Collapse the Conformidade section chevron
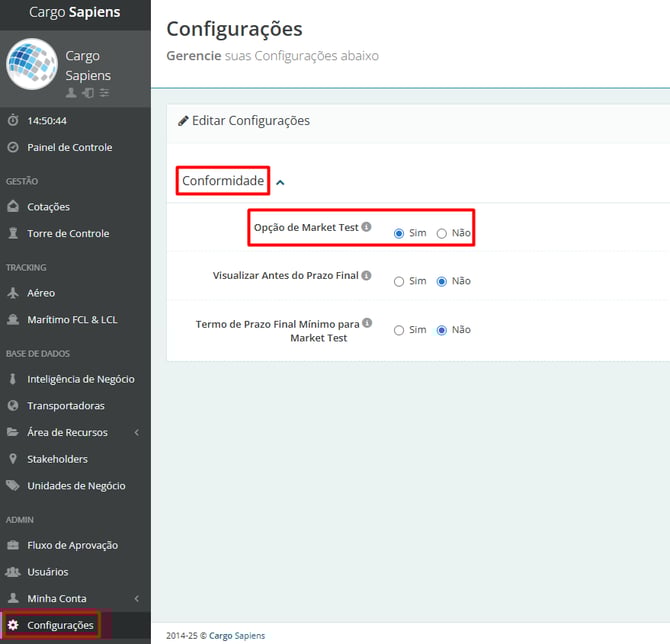 tap(280, 182)
